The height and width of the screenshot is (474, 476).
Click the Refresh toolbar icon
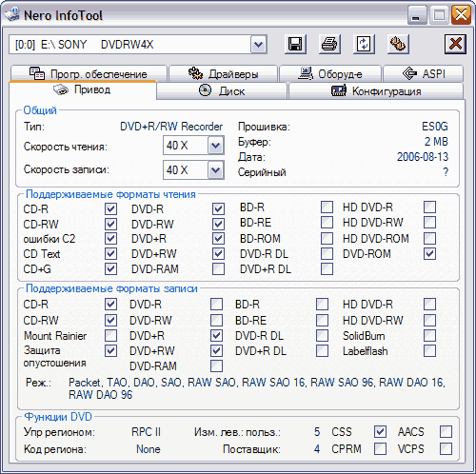[x=364, y=44]
